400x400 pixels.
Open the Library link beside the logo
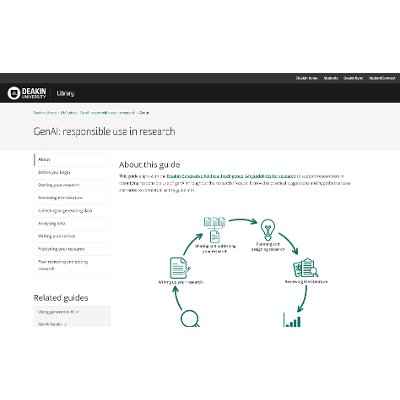pyautogui.click(x=65, y=93)
